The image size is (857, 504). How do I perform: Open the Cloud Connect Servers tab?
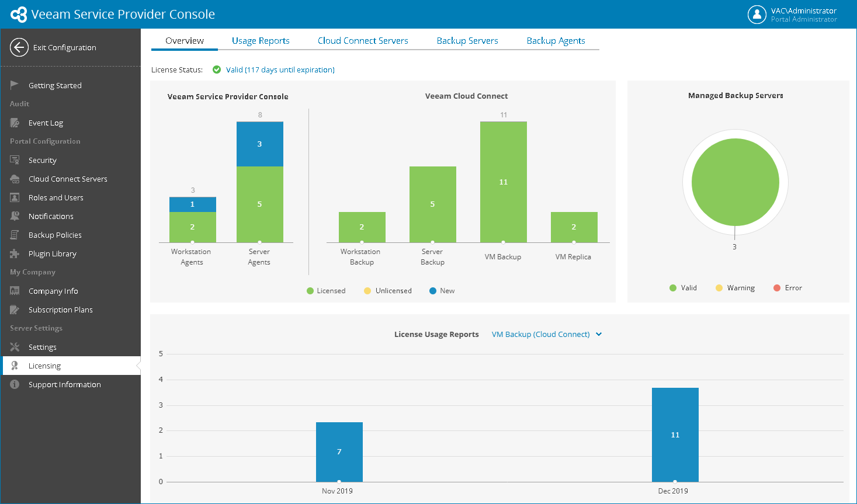[363, 41]
